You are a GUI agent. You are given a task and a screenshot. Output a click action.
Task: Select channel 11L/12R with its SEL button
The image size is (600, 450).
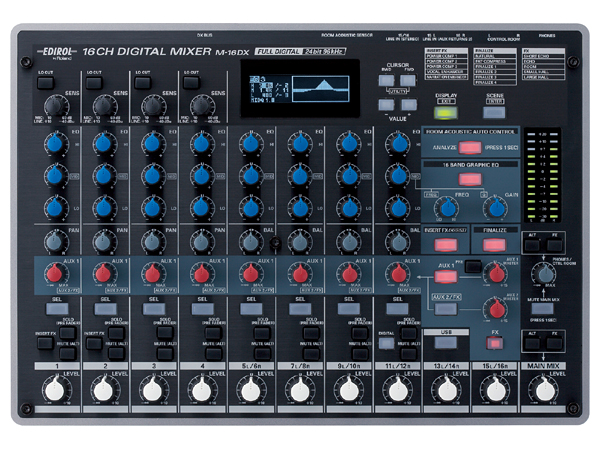coord(398,309)
